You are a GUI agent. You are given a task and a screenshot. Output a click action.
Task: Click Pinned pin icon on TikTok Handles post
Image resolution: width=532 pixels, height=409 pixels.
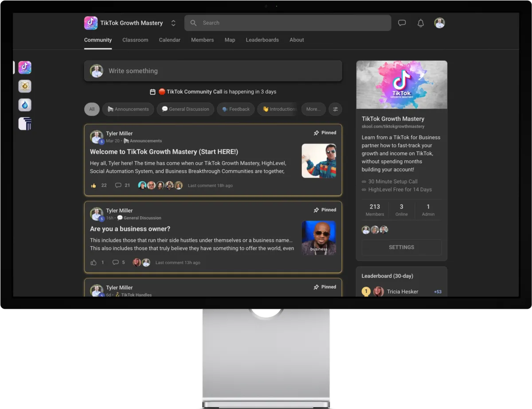tap(316, 287)
